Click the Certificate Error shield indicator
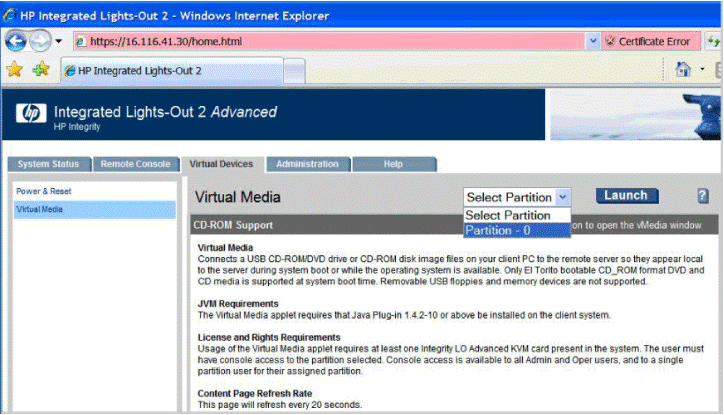Viewport: 724px width, 415px height. click(649, 41)
